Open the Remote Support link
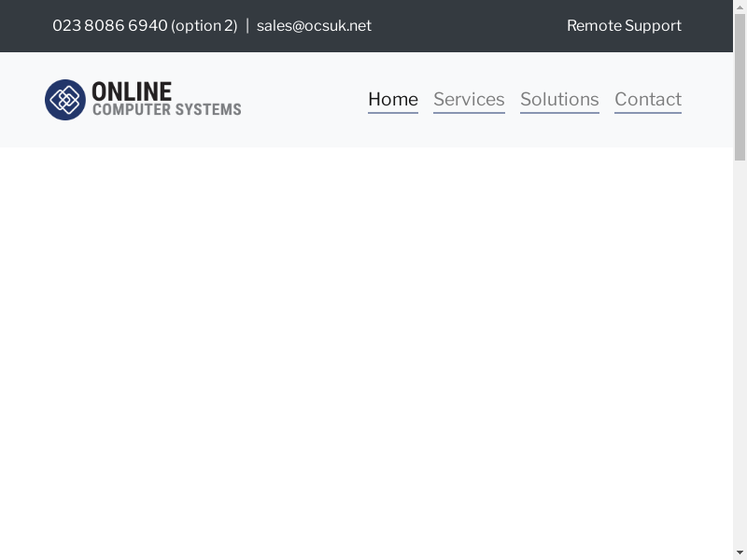This screenshot has width=747, height=560. pos(624,26)
